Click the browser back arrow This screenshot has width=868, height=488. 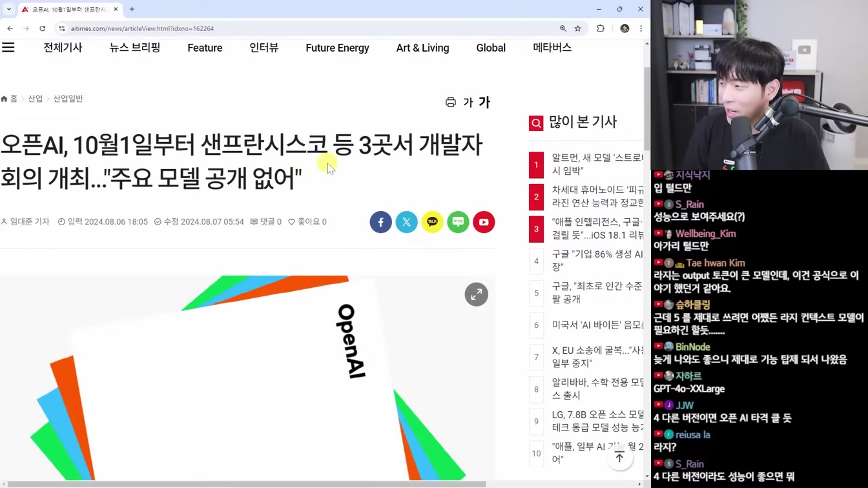click(10, 28)
